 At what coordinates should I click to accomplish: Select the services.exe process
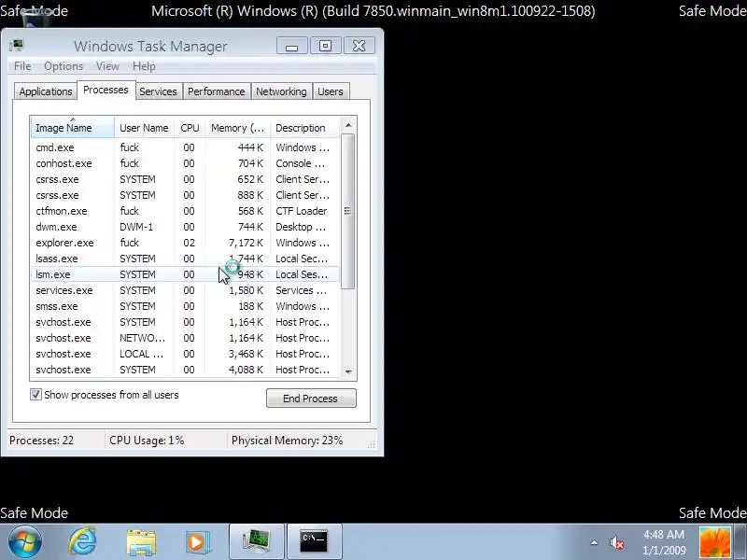click(186, 290)
